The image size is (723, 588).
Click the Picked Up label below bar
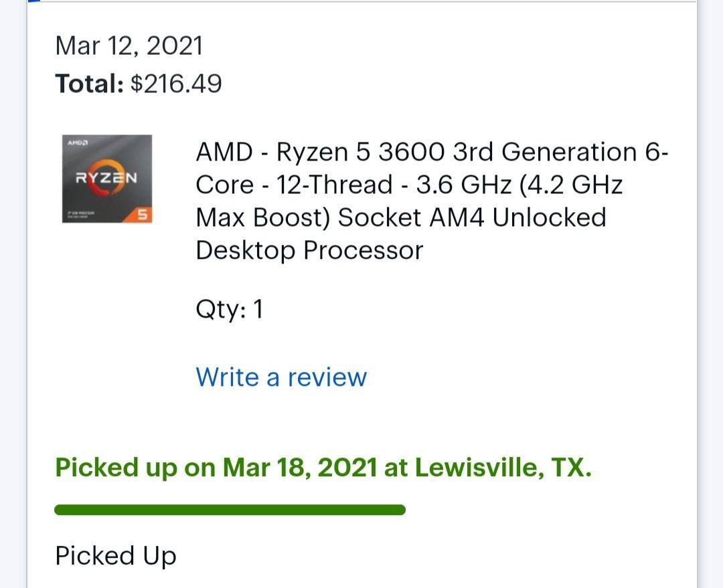(x=116, y=556)
